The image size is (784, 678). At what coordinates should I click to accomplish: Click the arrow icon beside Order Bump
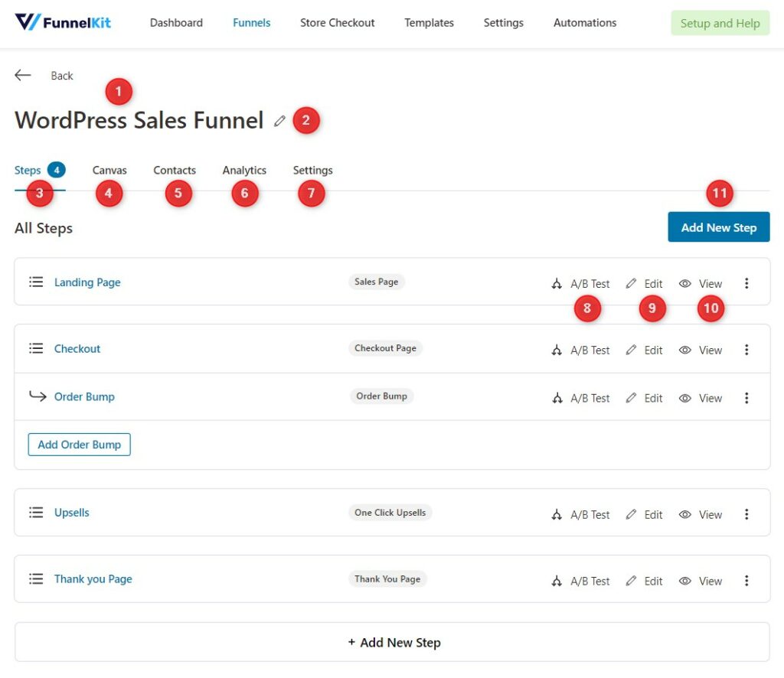pyautogui.click(x=38, y=396)
